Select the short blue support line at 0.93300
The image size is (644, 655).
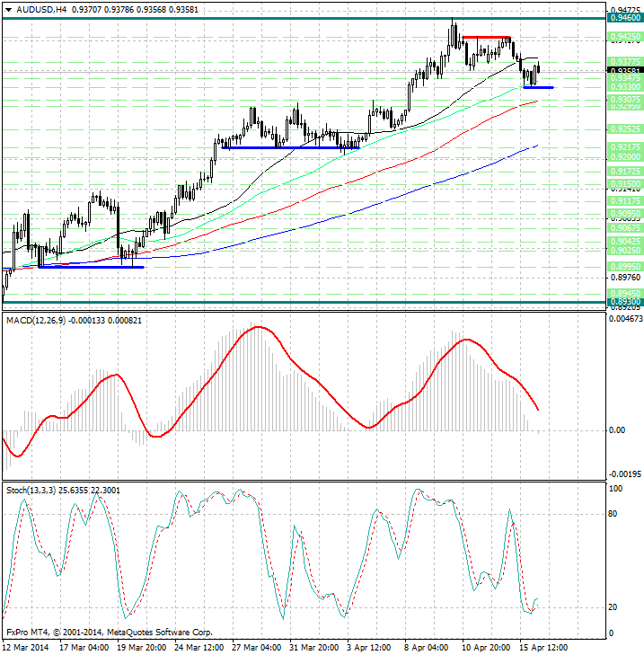point(538,87)
